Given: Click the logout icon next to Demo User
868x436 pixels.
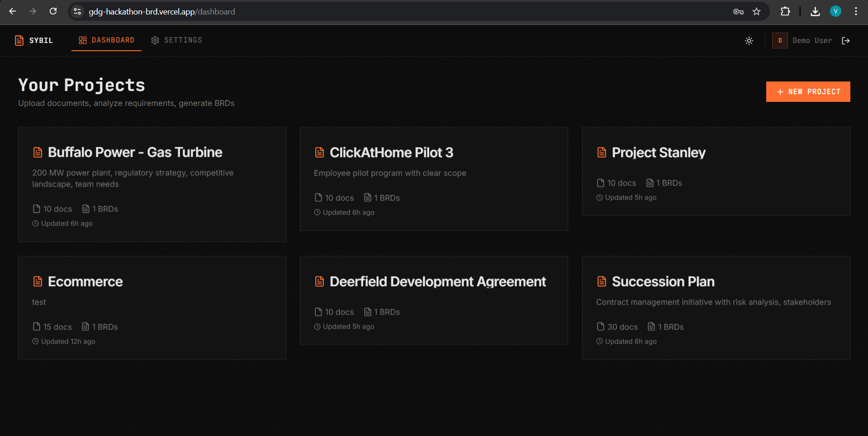Looking at the screenshot, I should click(x=846, y=41).
